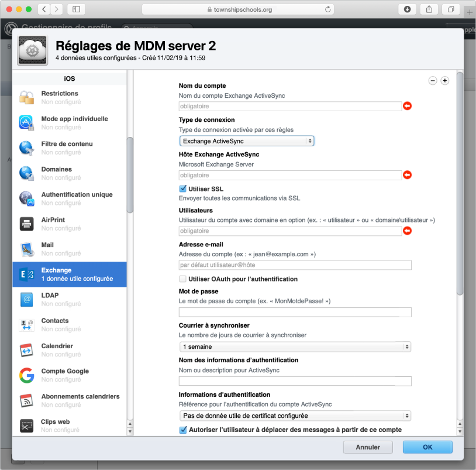Screen dimensions: 476x470
Task: Click the Contacts icon
Action: [x=27, y=325]
